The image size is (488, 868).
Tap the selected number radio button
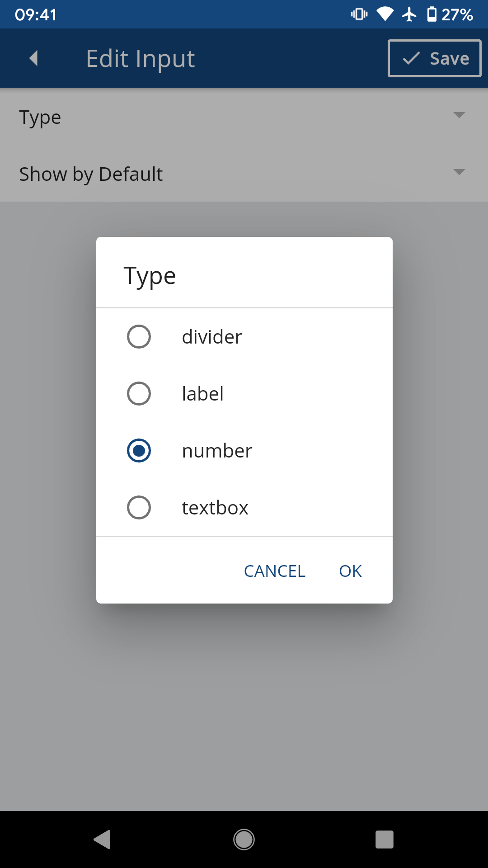[139, 451]
